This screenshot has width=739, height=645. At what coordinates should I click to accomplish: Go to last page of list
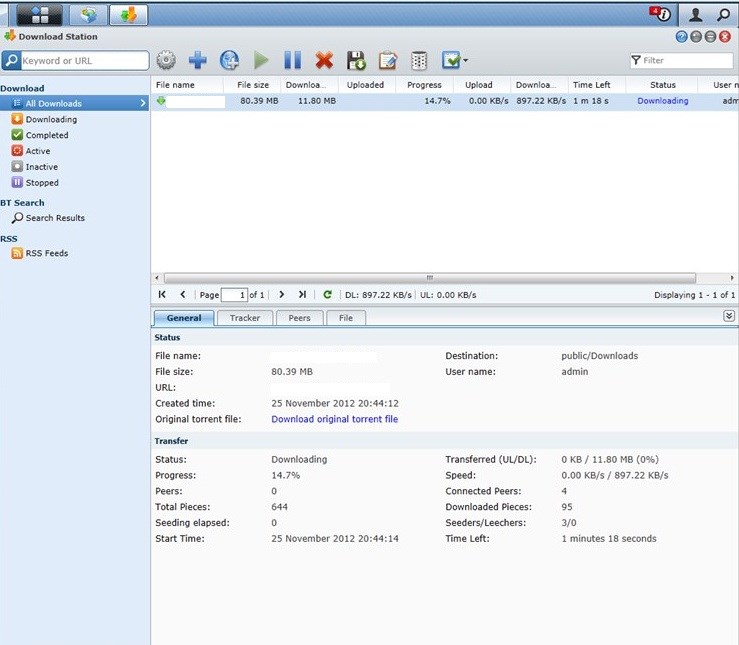(x=302, y=294)
